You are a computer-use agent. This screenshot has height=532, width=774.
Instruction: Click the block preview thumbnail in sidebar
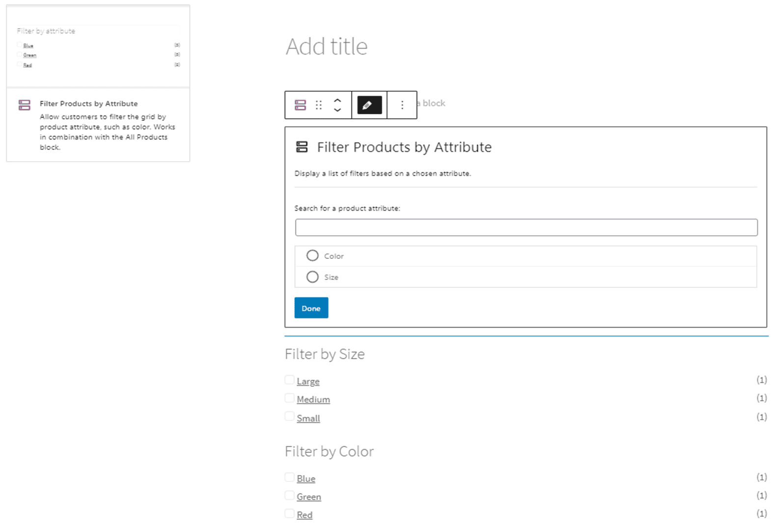click(98, 47)
